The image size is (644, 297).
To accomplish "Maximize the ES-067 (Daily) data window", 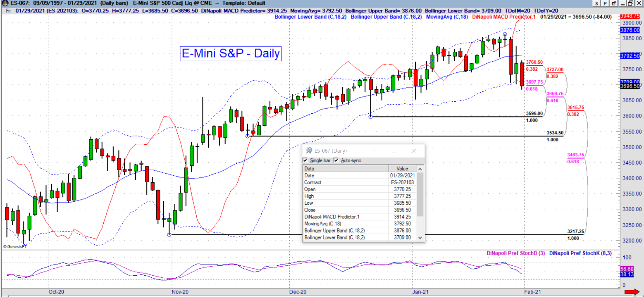I will click(x=394, y=151).
